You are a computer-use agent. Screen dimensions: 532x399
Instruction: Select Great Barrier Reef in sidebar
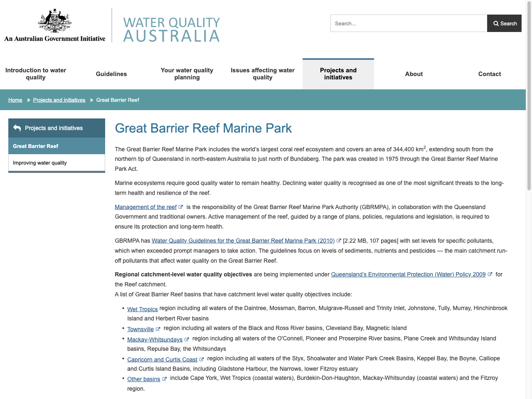[x=57, y=146]
